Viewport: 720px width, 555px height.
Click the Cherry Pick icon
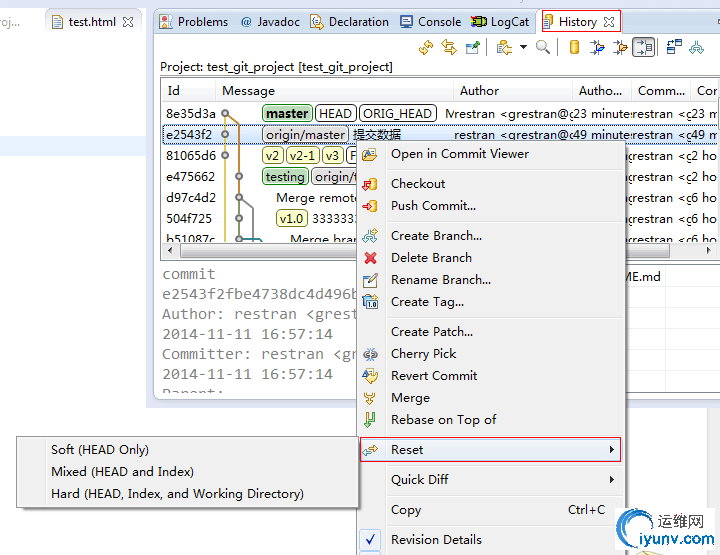click(x=370, y=354)
